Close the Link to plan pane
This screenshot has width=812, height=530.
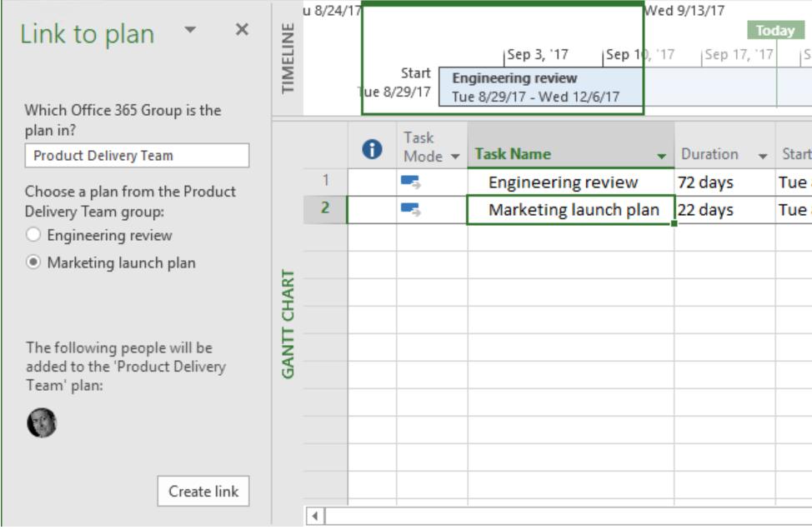click(242, 29)
